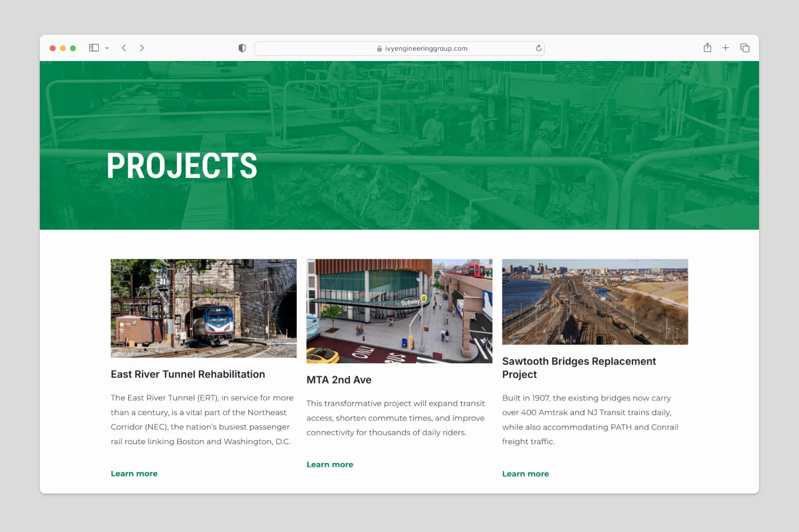This screenshot has height=532, width=799.
Task: Click Learn more under MTA 2nd Ave
Action: click(330, 465)
